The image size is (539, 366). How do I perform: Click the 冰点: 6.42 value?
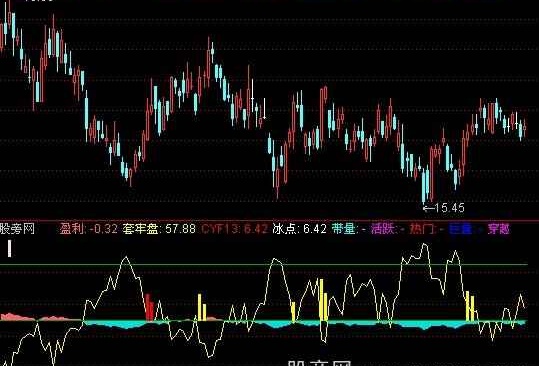pyautogui.click(x=299, y=229)
